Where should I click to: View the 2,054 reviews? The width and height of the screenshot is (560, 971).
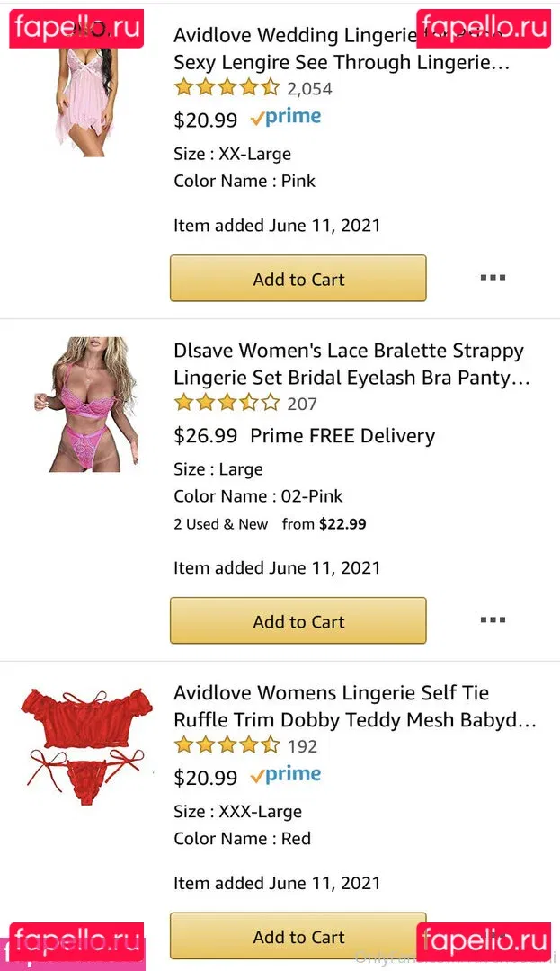tap(309, 89)
